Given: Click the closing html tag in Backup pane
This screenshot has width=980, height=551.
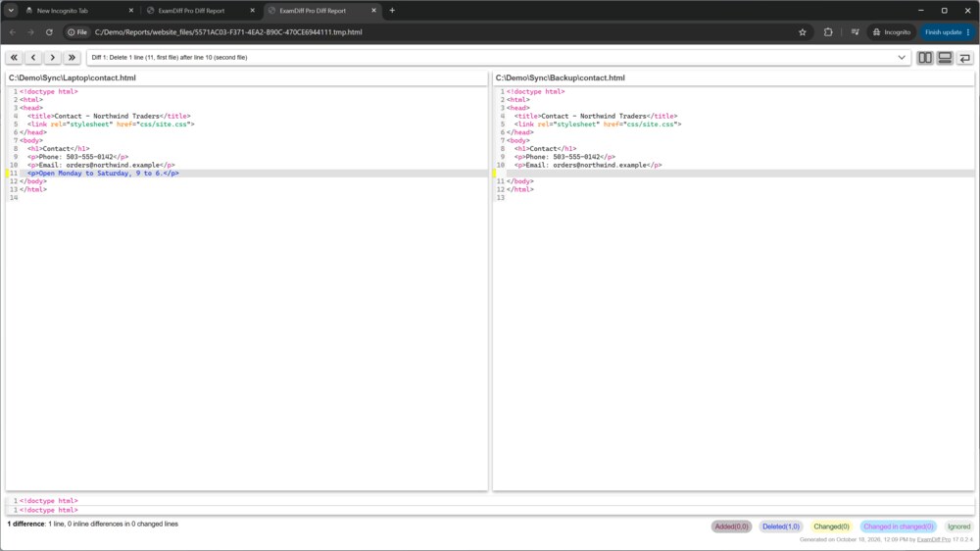Looking at the screenshot, I should click(520, 189).
